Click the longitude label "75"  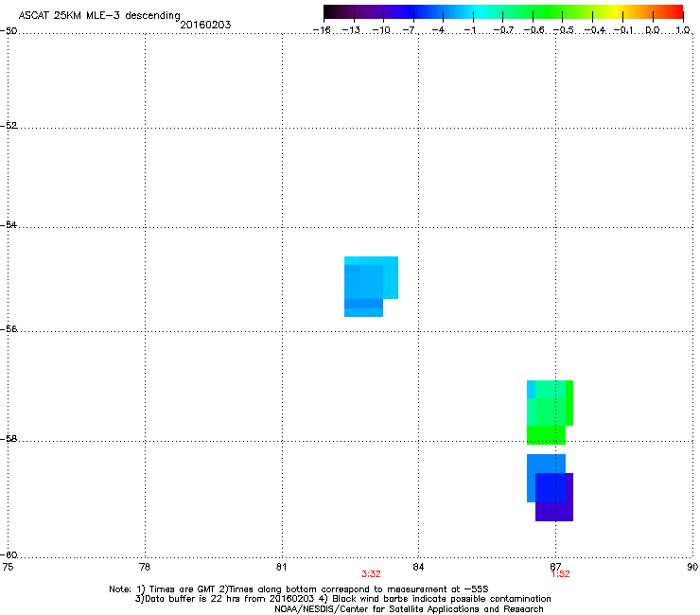(8, 567)
